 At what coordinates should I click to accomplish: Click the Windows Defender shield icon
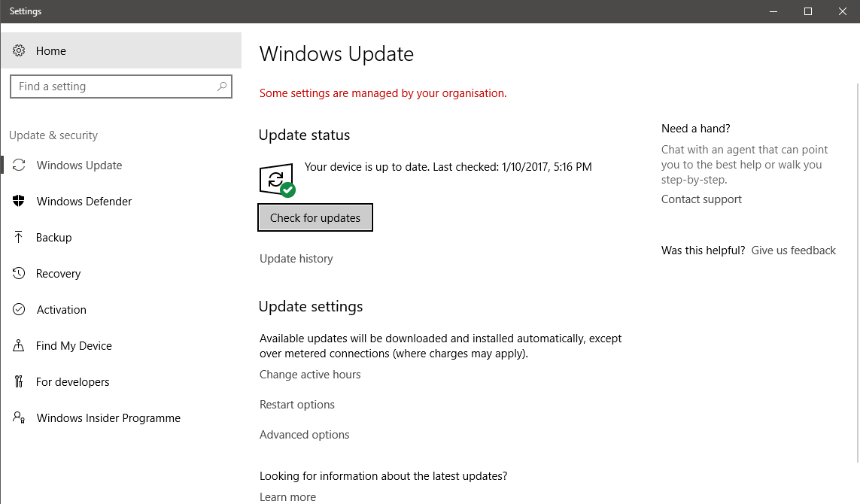[x=19, y=202]
